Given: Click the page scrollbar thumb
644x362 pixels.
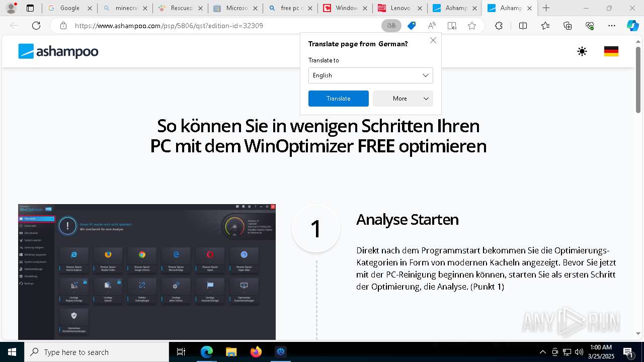Looking at the screenshot, I should tap(639, 80).
